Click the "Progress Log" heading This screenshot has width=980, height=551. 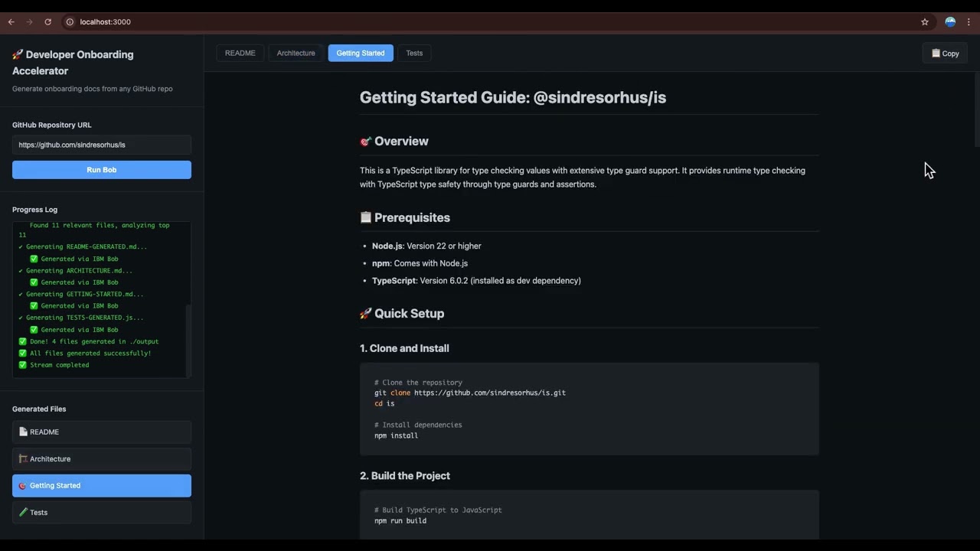point(34,210)
